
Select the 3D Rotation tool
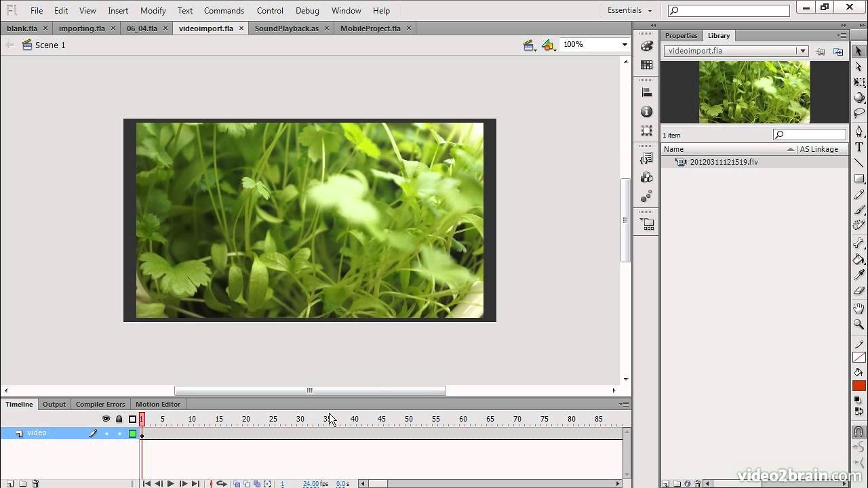pyautogui.click(x=859, y=98)
